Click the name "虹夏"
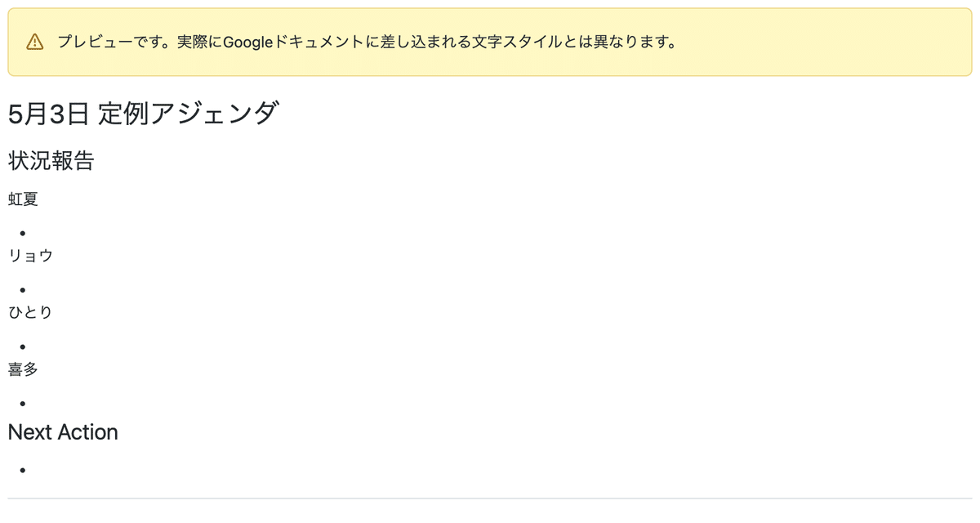 (23, 199)
